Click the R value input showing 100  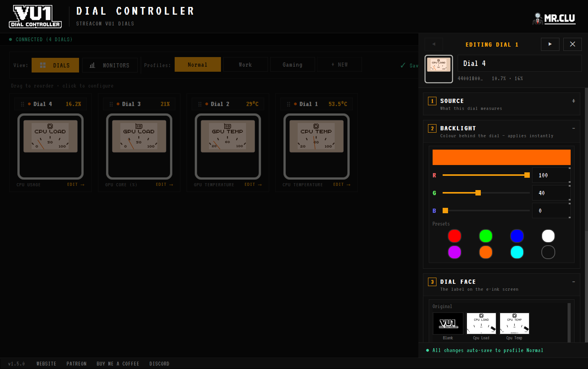pyautogui.click(x=551, y=175)
